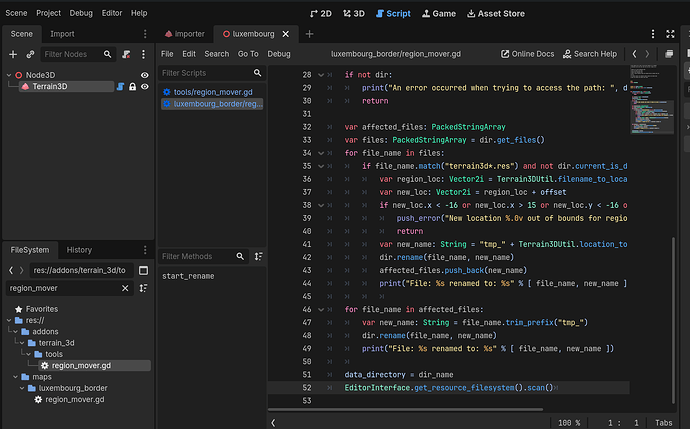
Task: Add a new child node
Action: pos(13,54)
